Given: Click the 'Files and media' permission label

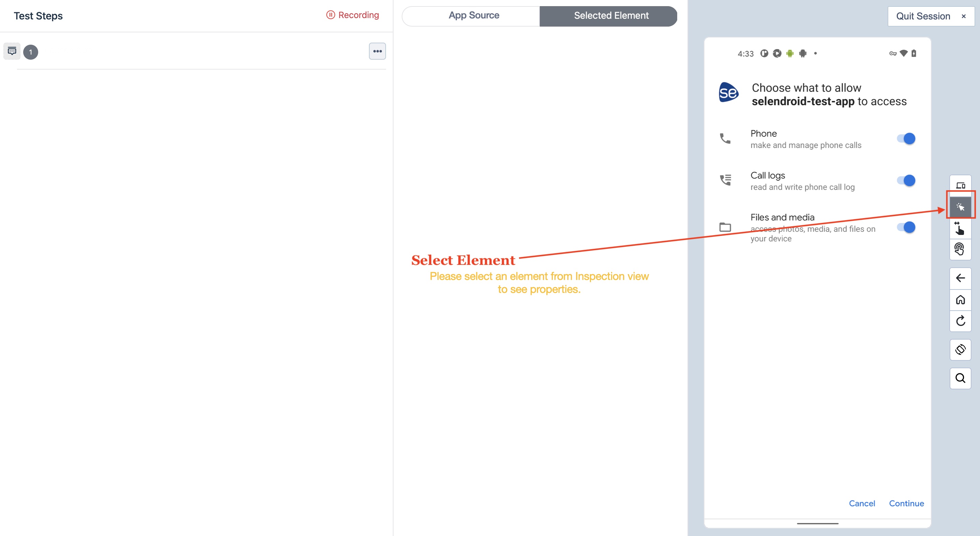Looking at the screenshot, I should click(x=782, y=217).
